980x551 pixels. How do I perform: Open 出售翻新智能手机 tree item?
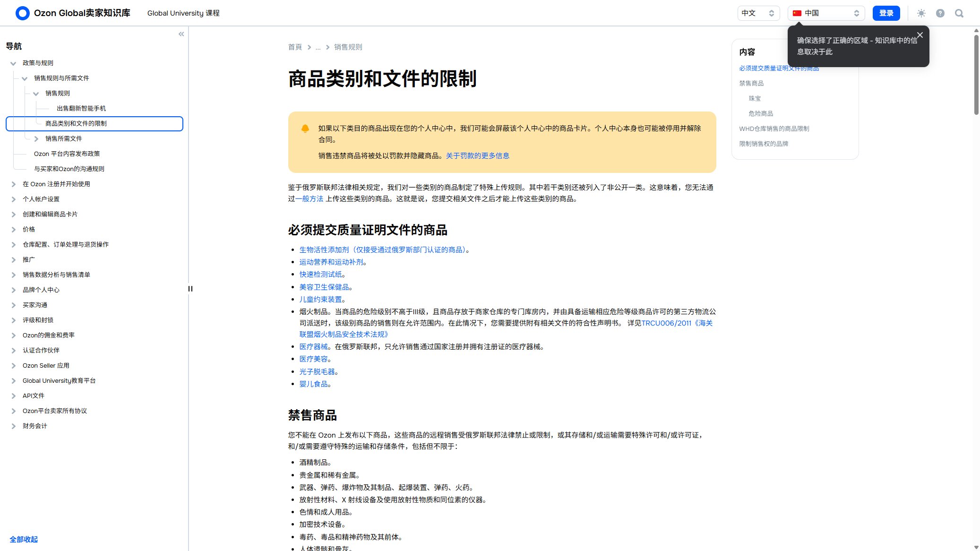81,108
